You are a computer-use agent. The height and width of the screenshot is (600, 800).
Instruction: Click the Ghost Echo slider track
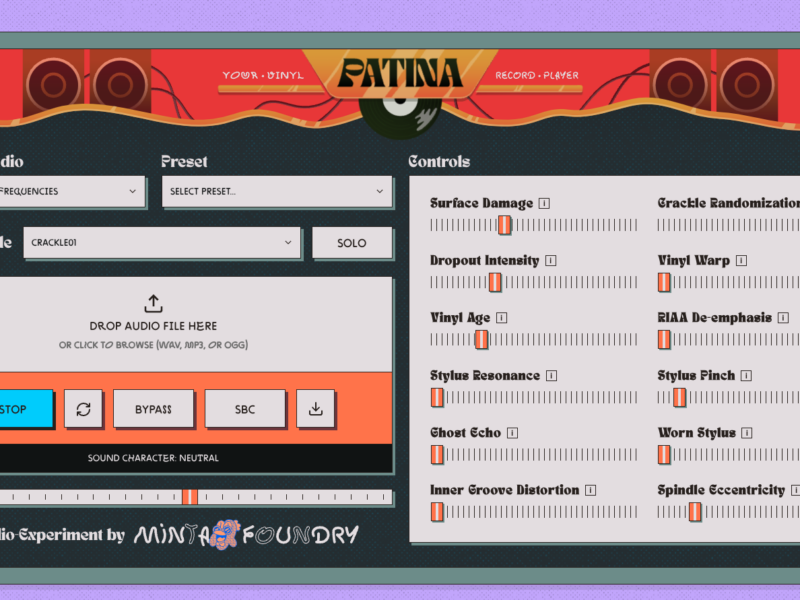coord(534,455)
